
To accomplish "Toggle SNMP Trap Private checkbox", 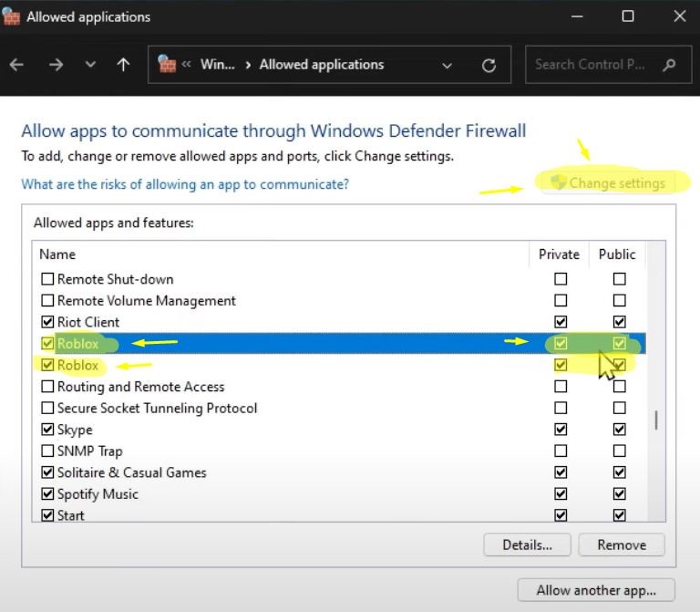I will coord(561,451).
